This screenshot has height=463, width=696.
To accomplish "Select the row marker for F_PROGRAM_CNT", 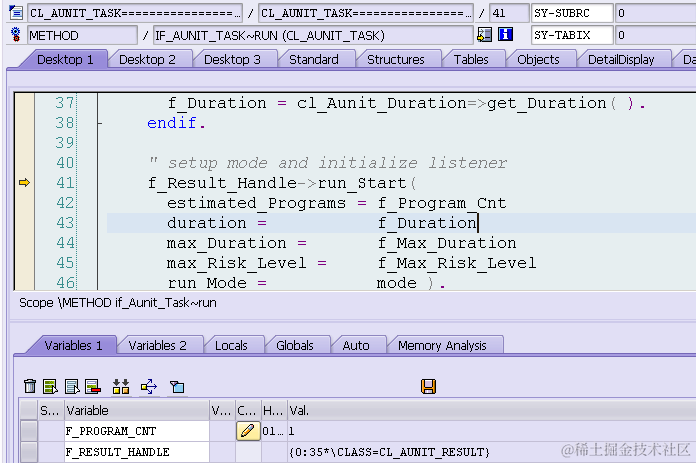I will (28, 431).
